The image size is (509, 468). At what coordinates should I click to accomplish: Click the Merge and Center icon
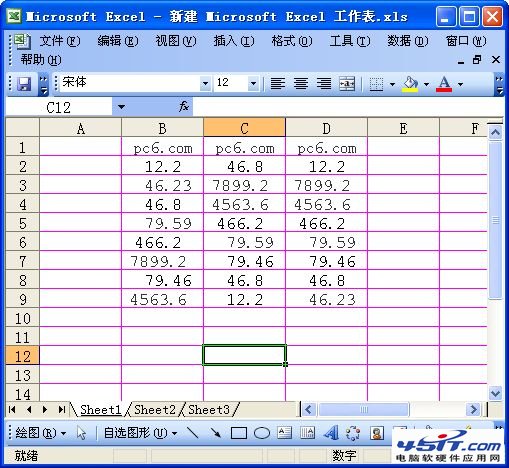click(347, 84)
